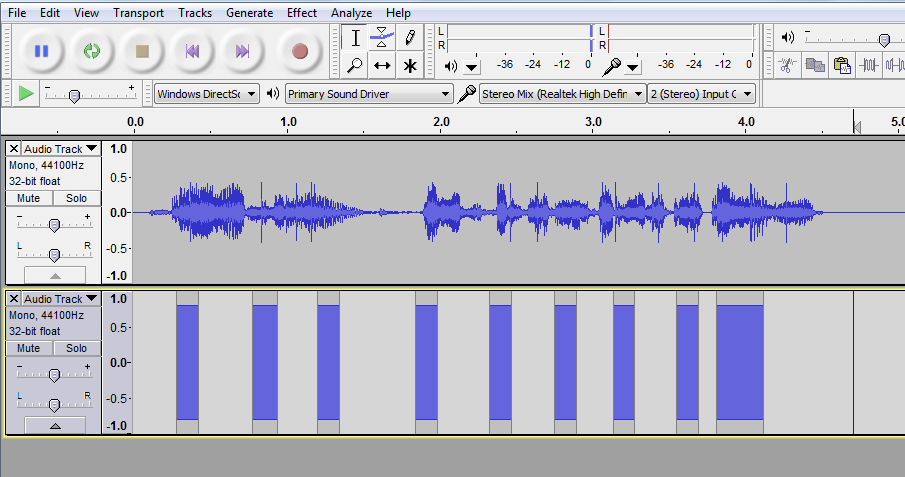
Task: Open the Stereo Mix input device dropdown
Action: tap(562, 94)
